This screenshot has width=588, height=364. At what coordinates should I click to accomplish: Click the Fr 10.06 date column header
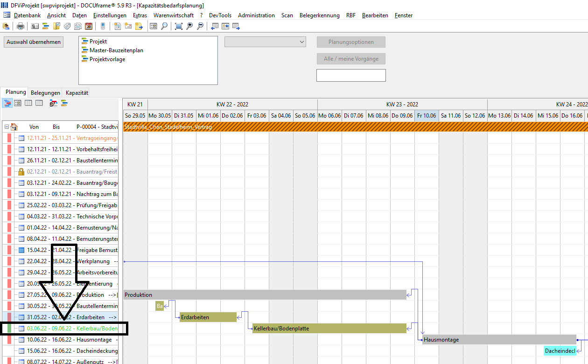pyautogui.click(x=427, y=115)
